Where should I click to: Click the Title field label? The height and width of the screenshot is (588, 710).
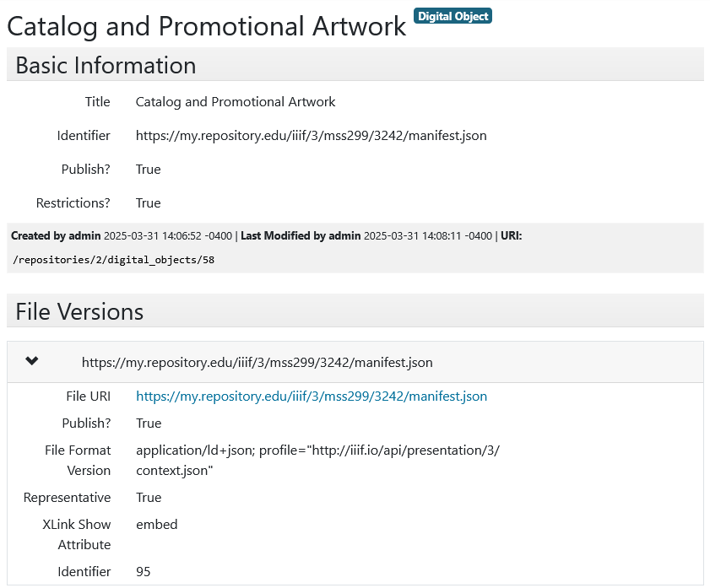point(97,101)
